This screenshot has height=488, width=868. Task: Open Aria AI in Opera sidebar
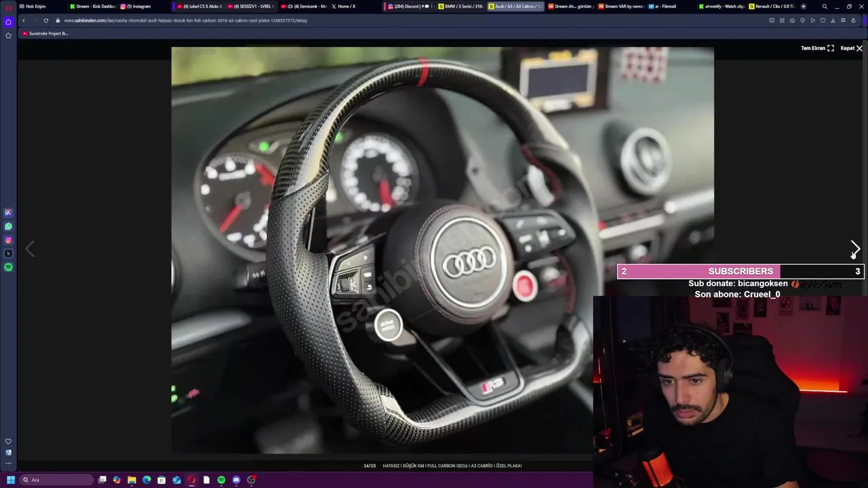click(x=8, y=213)
